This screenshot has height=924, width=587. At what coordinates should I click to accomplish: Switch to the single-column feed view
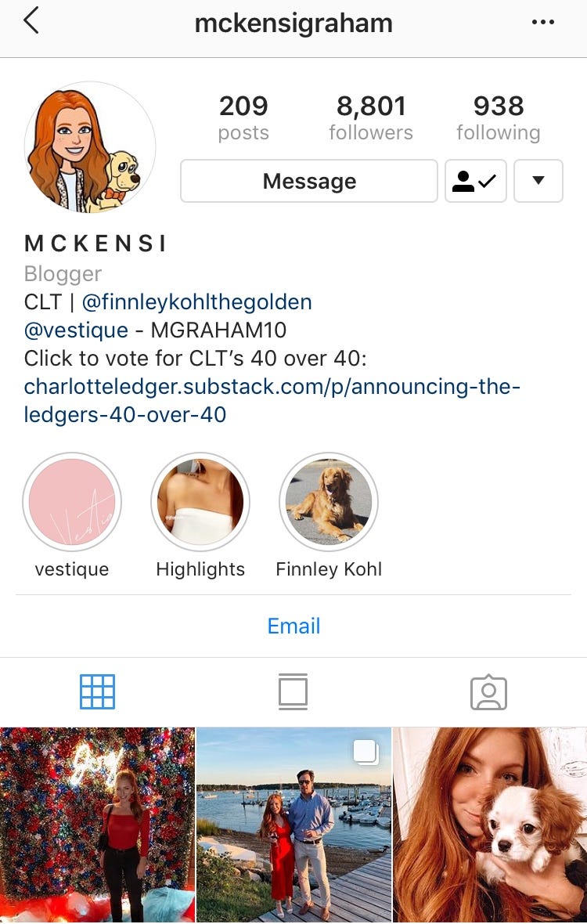click(x=293, y=691)
